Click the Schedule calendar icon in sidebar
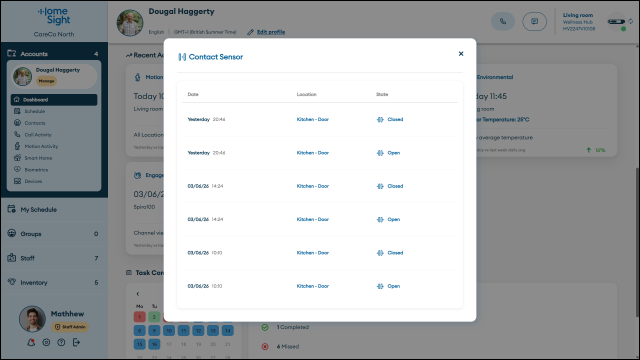Screen dimensions: 640x360 tap(17, 111)
